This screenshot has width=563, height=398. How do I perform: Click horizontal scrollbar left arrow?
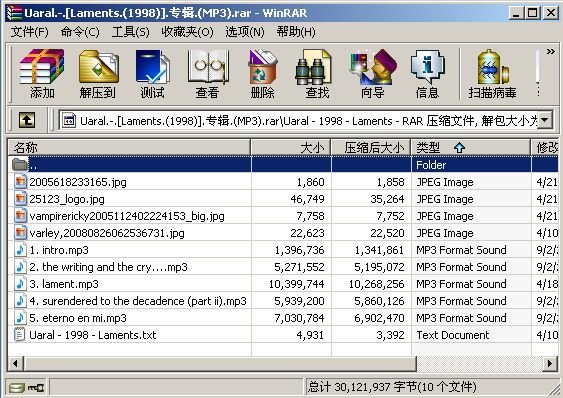(x=15, y=363)
